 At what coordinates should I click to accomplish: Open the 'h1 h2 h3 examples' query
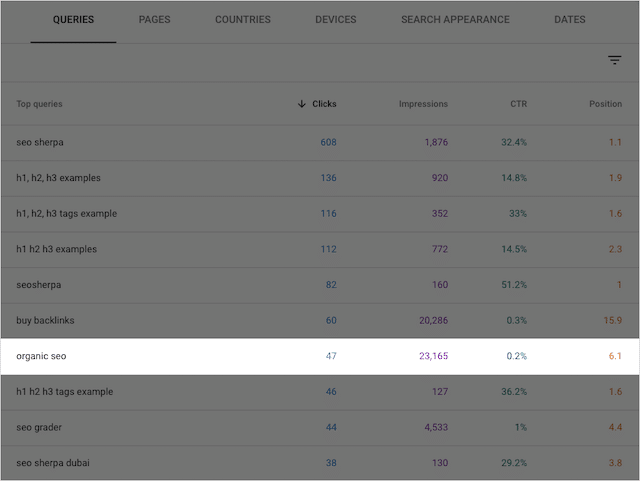pos(56,249)
